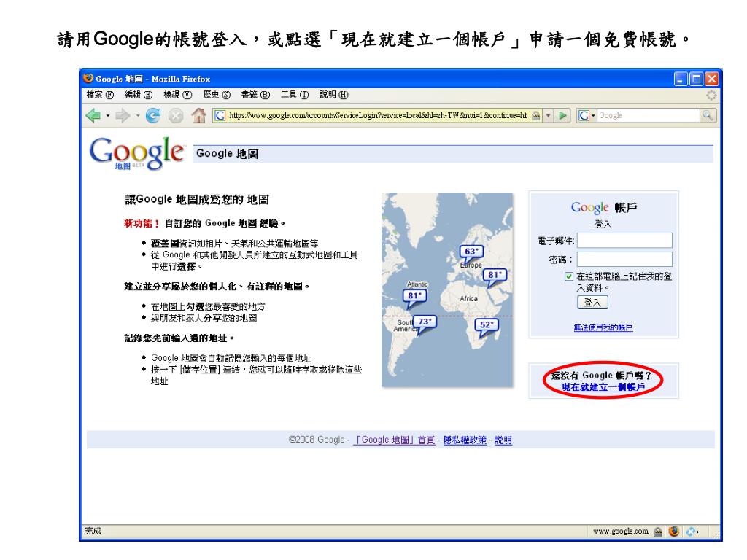Click the Google search engine icon

(584, 115)
